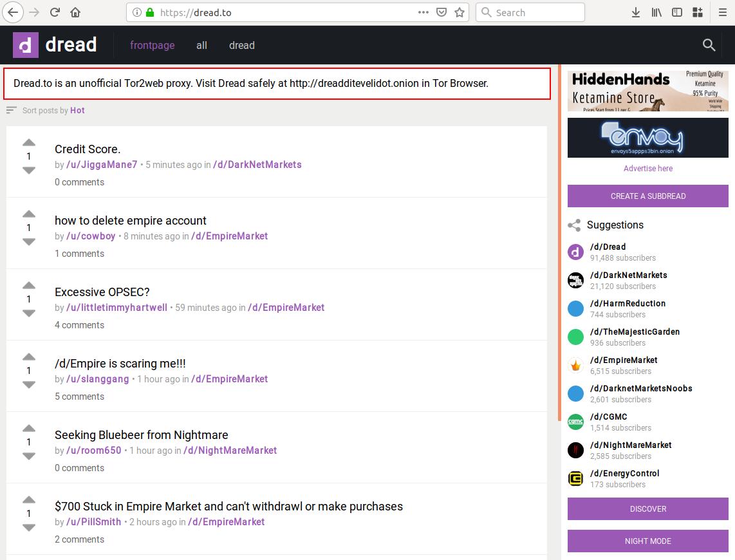Open the /d/TheMajesticGarden suggestion

click(x=635, y=331)
